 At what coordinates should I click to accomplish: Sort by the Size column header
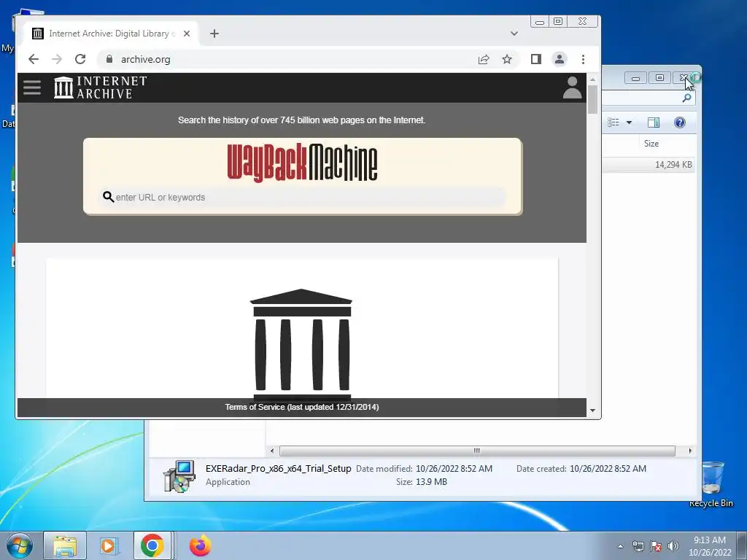[651, 144]
